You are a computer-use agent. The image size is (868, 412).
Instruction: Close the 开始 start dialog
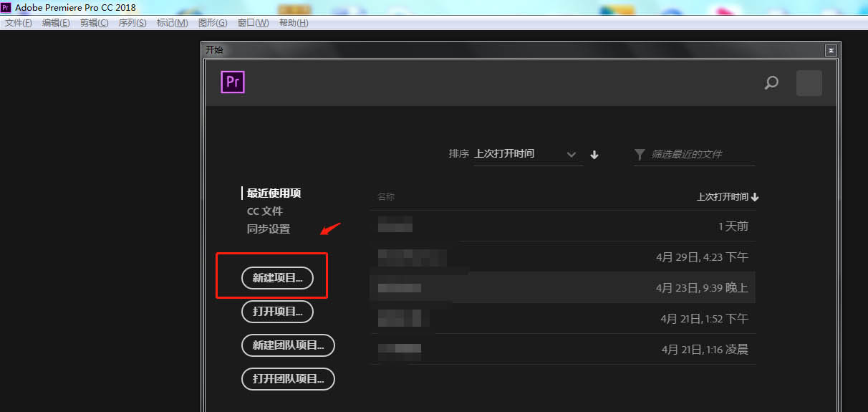(831, 50)
